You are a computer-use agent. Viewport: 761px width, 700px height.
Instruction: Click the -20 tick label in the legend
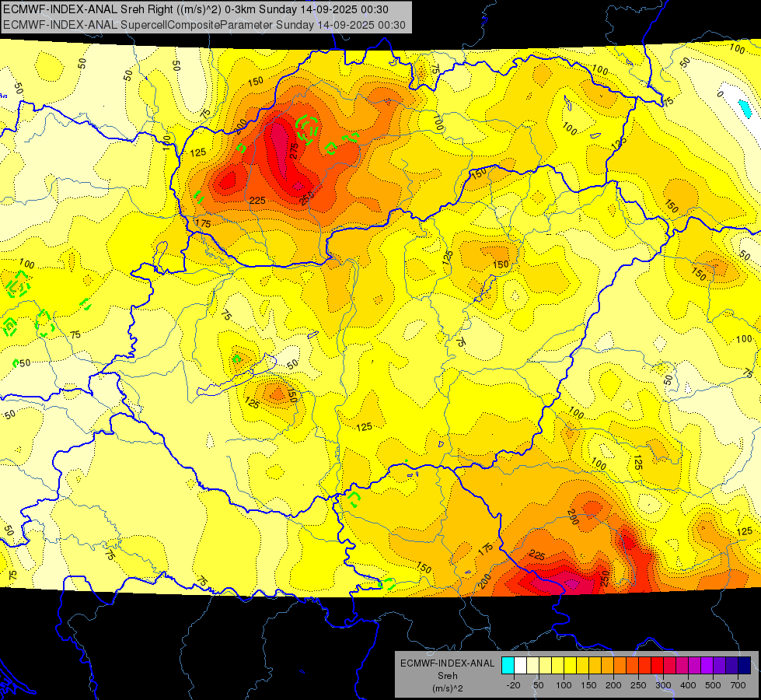pyautogui.click(x=514, y=685)
